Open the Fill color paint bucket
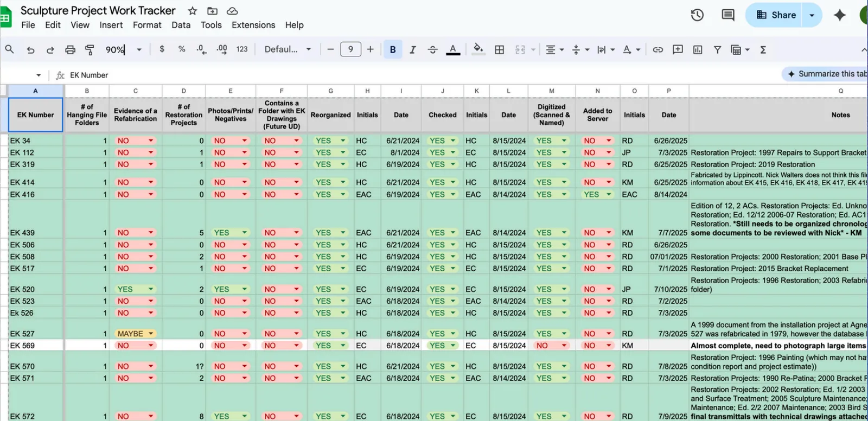Viewport: 868px width, 421px height. (x=478, y=49)
